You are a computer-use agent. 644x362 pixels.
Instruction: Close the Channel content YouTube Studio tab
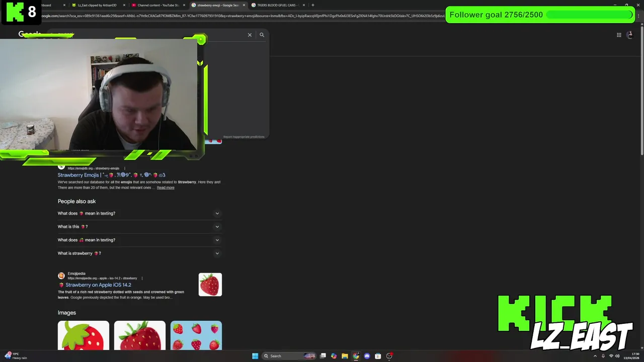(x=184, y=5)
